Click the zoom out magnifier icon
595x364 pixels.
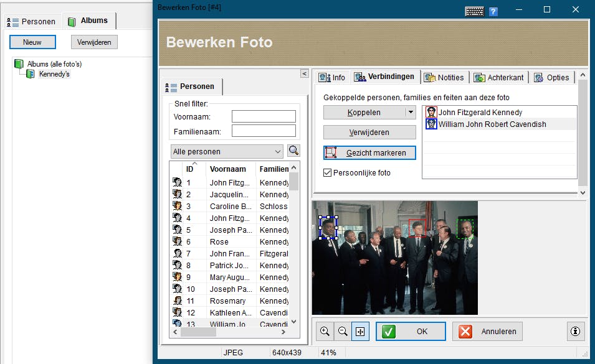[343, 332]
